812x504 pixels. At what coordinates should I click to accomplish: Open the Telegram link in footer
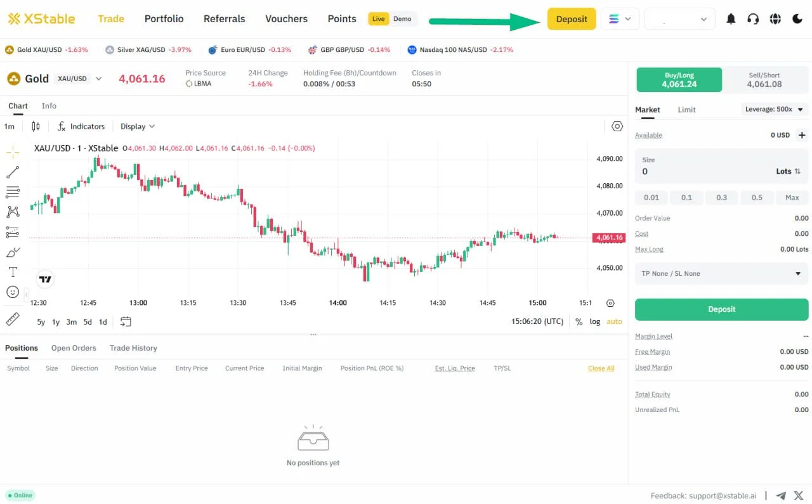point(782,496)
